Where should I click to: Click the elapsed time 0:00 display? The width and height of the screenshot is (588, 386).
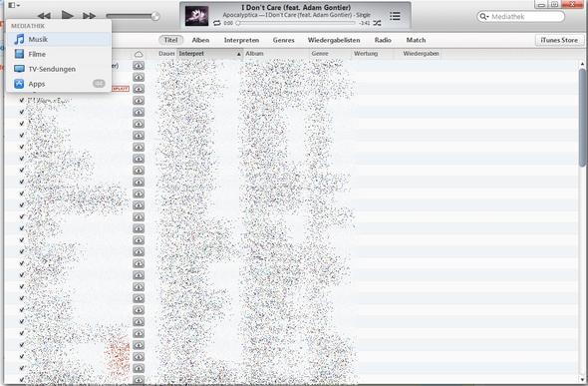[x=228, y=23]
